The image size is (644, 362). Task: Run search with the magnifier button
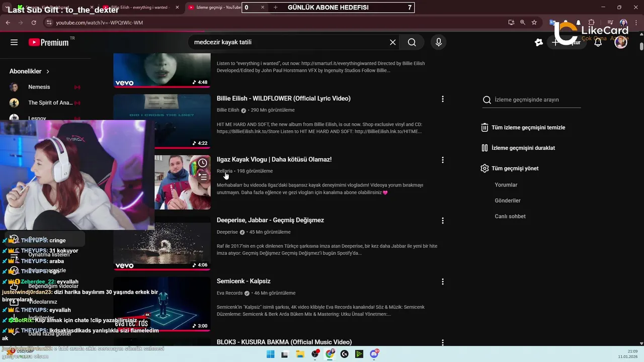[x=412, y=42]
